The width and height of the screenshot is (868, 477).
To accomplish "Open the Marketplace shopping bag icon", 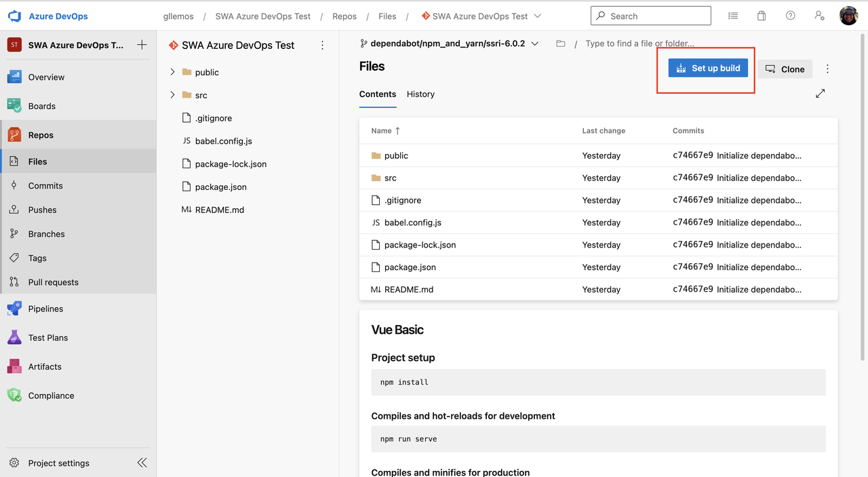I will 762,16.
